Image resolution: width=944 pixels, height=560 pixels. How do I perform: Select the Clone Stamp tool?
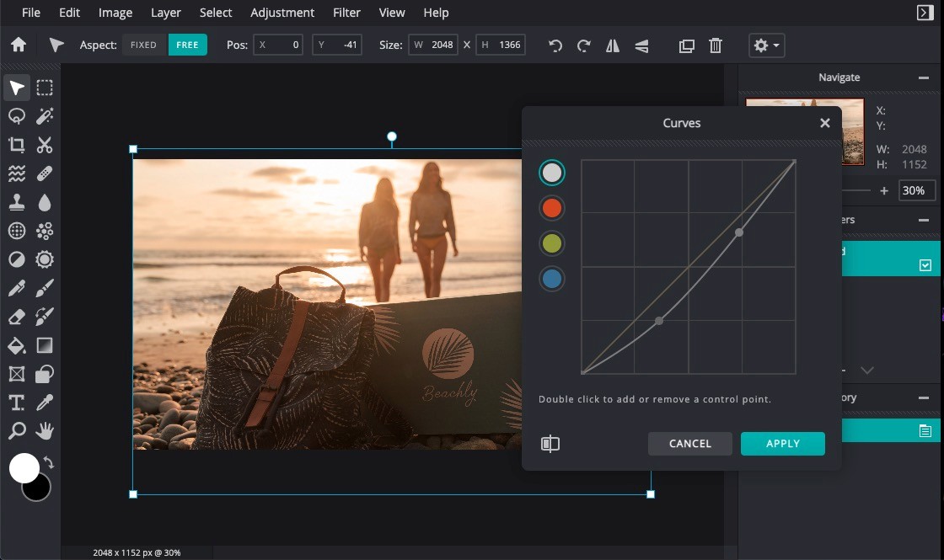point(15,202)
